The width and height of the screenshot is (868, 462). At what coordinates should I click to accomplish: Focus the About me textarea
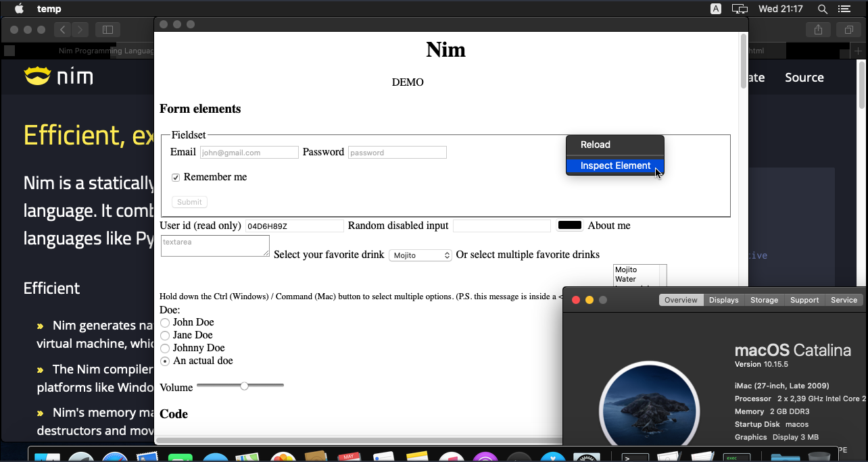pos(215,246)
